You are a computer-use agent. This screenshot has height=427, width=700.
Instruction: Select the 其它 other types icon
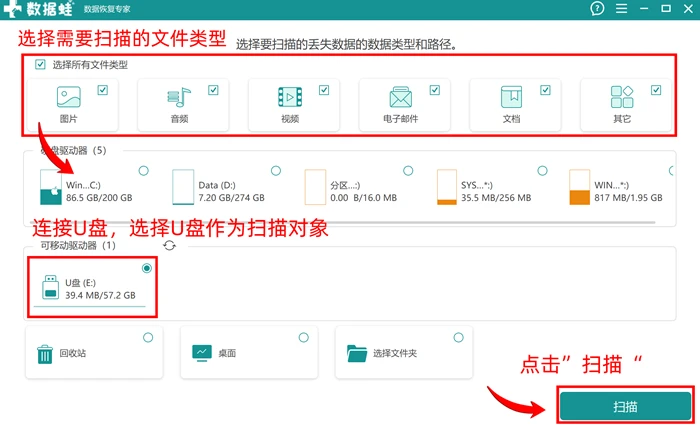pos(622,97)
